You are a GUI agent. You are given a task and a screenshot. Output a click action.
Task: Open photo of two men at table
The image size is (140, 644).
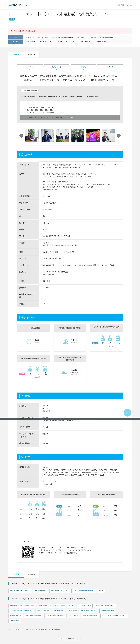(62, 135)
